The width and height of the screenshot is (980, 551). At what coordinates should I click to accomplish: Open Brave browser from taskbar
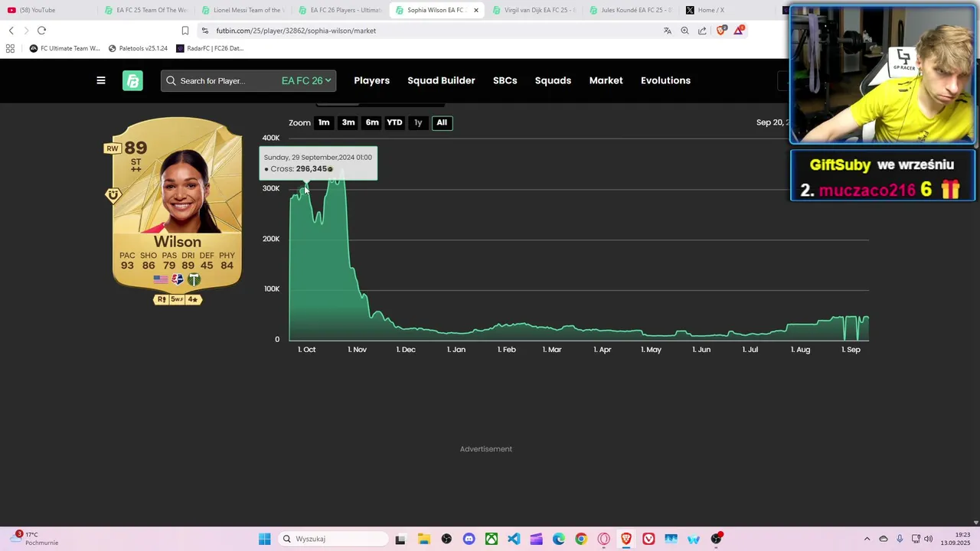pos(626,539)
